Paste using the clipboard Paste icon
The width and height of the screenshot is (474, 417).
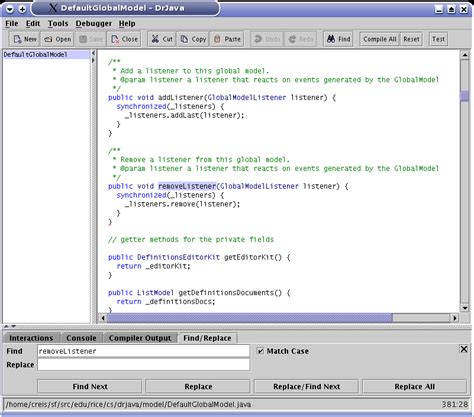(217, 39)
